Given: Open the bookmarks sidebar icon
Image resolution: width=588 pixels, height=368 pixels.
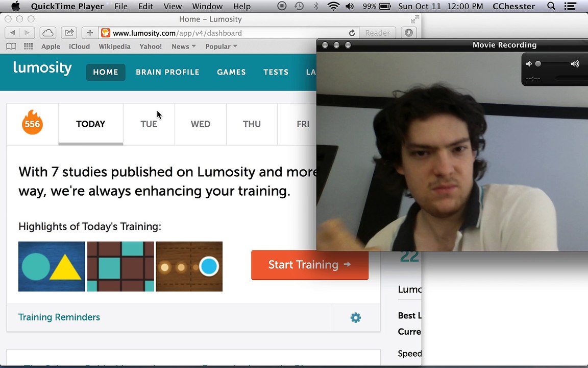Looking at the screenshot, I should (x=11, y=46).
